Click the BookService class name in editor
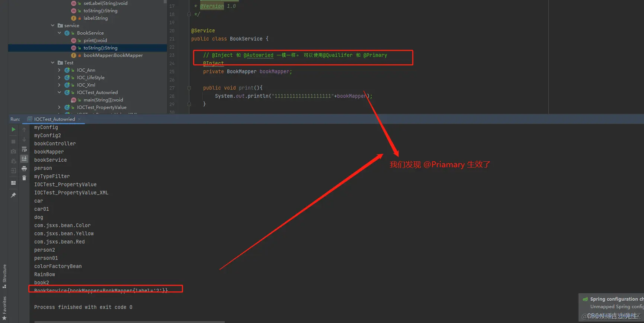The height and width of the screenshot is (323, 644). point(246,39)
